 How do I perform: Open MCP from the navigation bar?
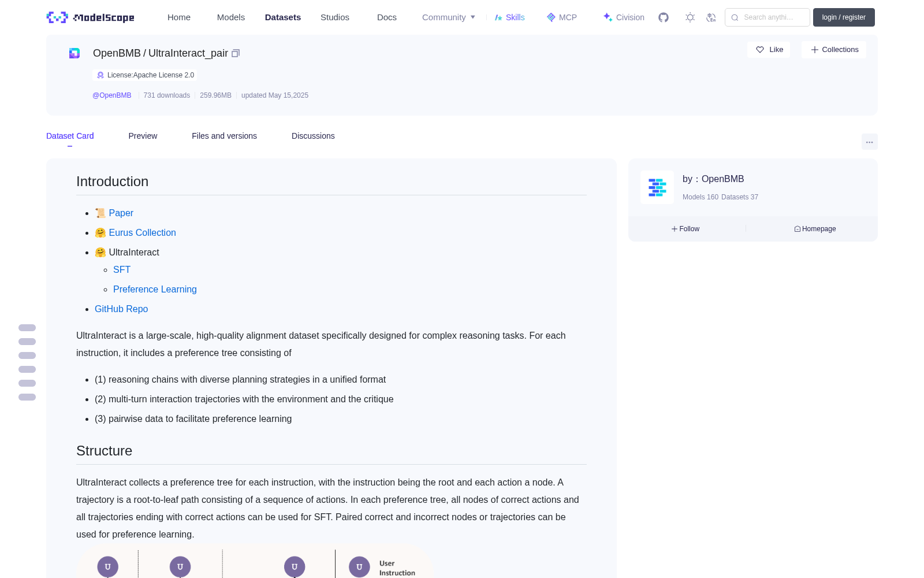point(561,17)
